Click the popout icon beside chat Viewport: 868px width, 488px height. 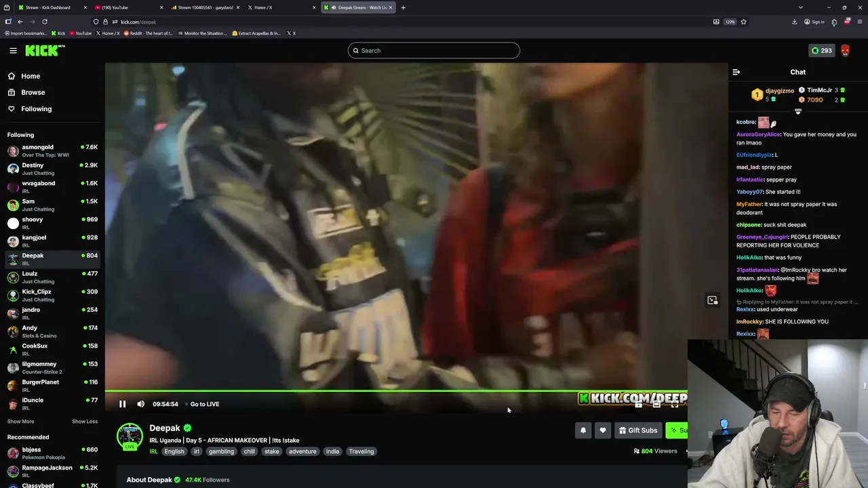click(x=712, y=300)
